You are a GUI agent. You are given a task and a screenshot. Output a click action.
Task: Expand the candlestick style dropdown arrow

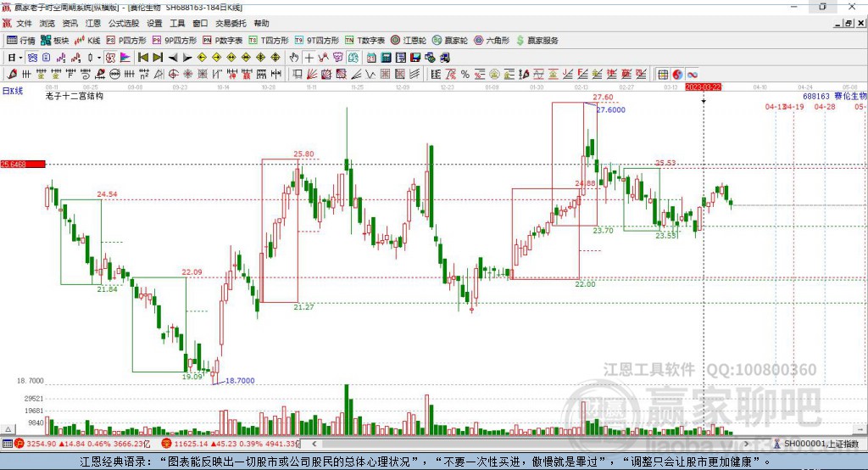(99, 58)
